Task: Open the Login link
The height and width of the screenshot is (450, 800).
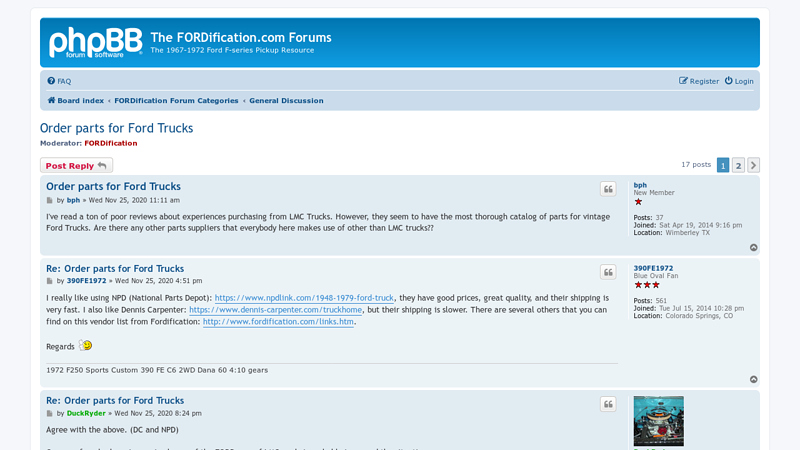Action: tap(739, 81)
